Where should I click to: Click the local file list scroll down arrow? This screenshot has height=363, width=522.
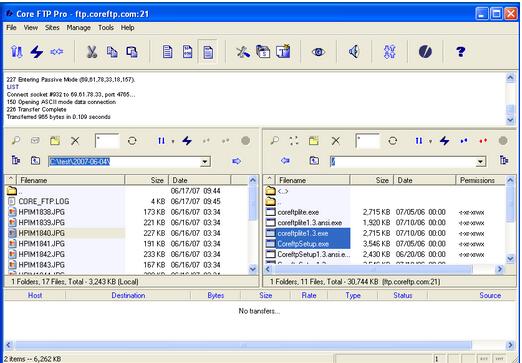click(x=253, y=269)
